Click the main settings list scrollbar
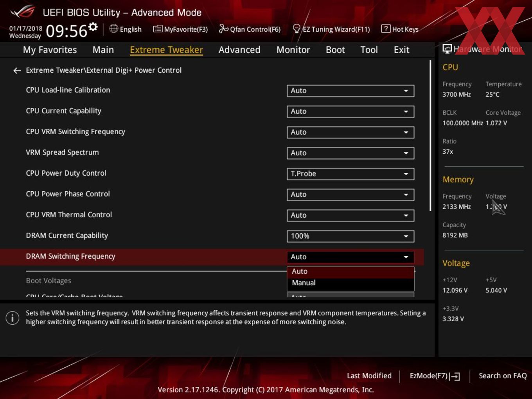532x399 pixels. tap(430, 135)
